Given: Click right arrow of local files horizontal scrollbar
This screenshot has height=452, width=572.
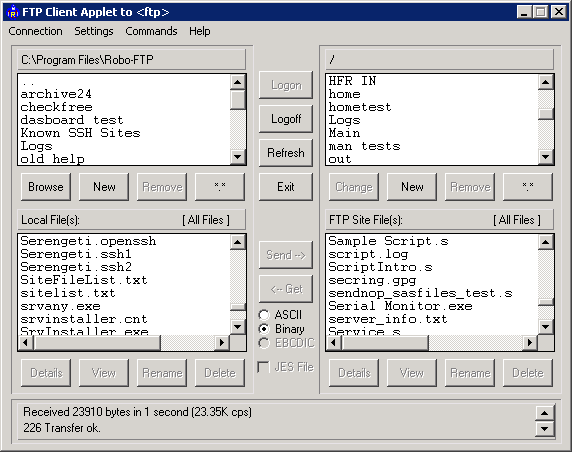Looking at the screenshot, I should tap(222, 343).
